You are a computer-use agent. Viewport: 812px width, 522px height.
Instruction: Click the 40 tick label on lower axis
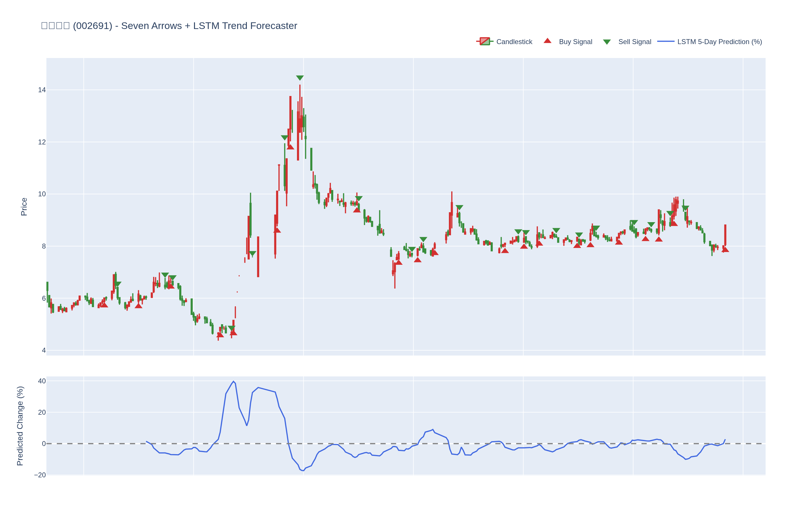42,381
